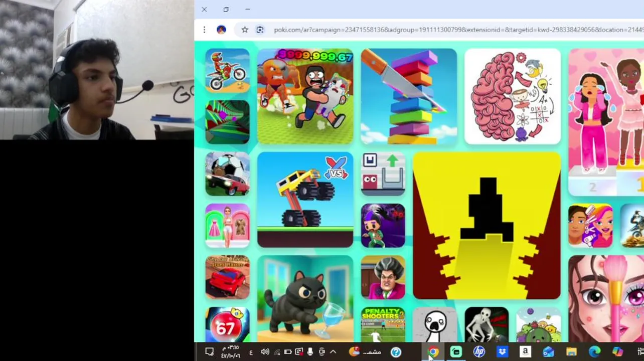644x361 pixels.
Task: Open the green recorder app on taskbar
Action: [456, 352]
